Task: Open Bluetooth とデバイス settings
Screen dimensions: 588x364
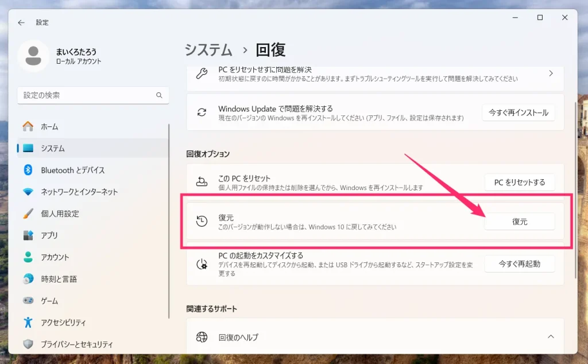Action: coord(92,170)
